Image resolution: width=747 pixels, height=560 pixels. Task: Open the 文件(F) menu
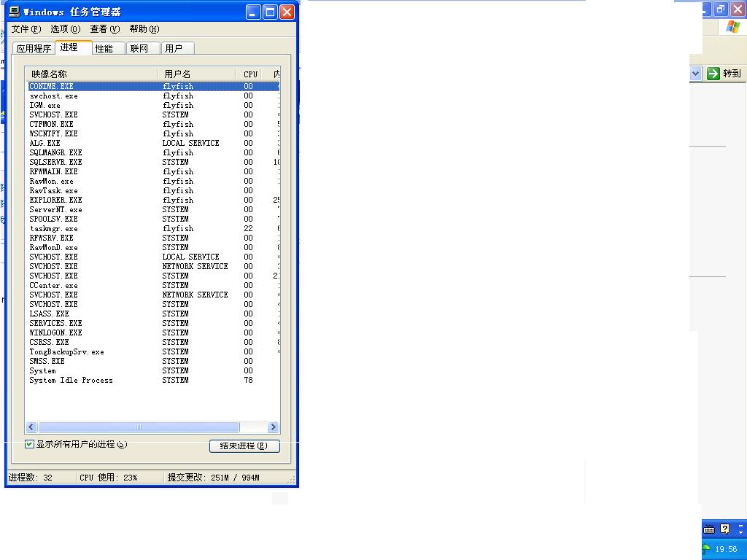tap(26, 29)
